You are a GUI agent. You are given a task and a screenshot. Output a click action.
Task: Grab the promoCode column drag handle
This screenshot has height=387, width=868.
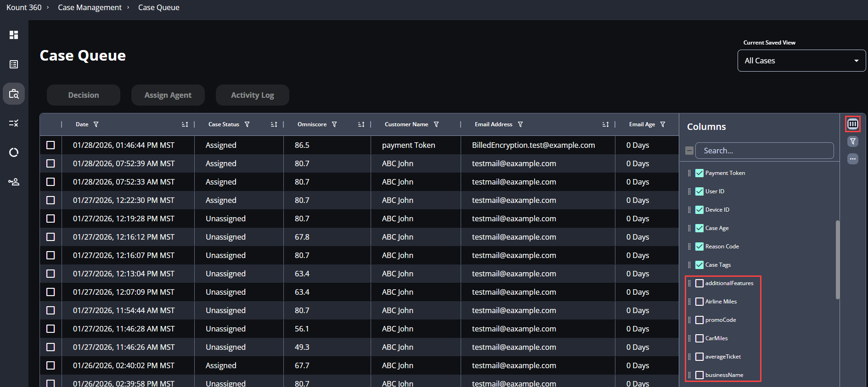(689, 320)
